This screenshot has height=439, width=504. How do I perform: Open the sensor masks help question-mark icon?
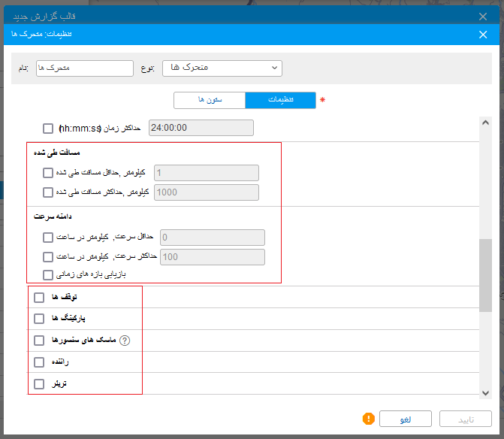125,341
